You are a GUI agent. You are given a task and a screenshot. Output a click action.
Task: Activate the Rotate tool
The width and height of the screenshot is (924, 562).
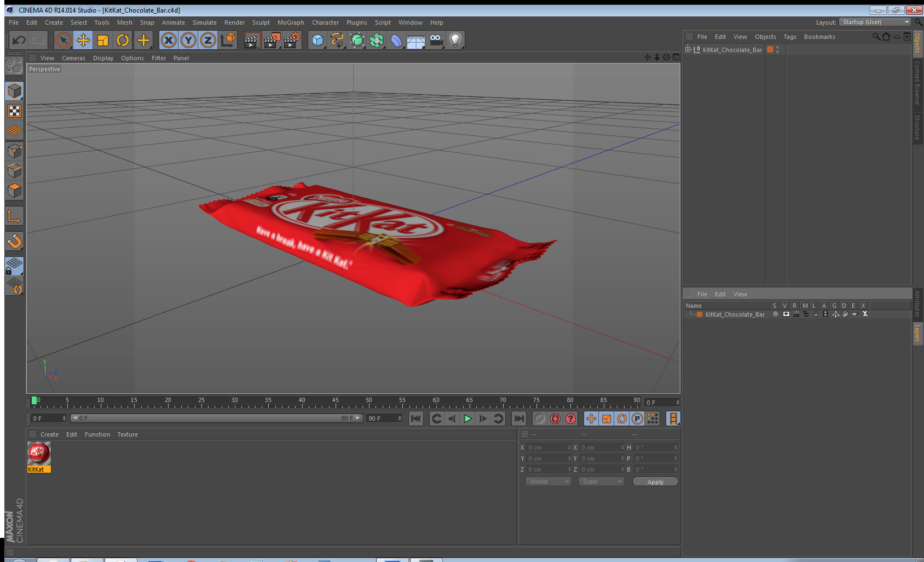(123, 40)
